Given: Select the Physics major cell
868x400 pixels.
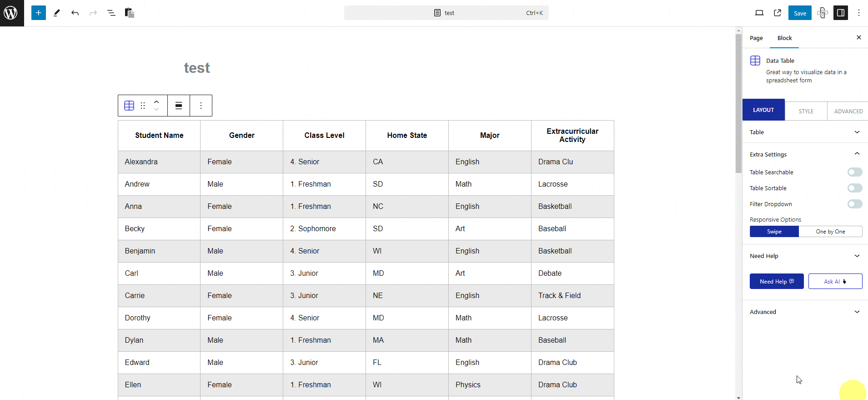Looking at the screenshot, I should click(x=490, y=385).
